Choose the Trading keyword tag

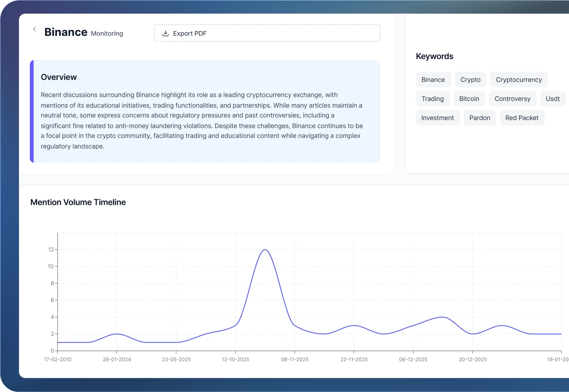click(x=432, y=99)
